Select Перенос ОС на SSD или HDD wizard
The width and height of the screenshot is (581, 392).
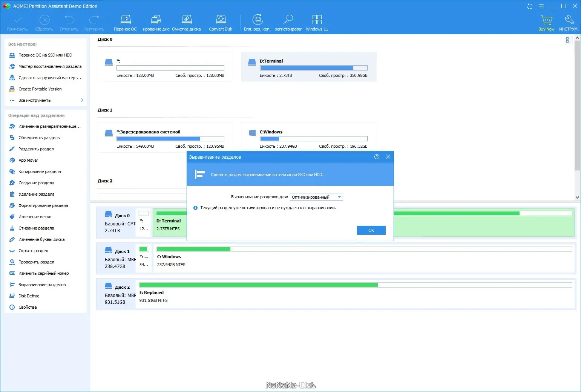point(45,55)
